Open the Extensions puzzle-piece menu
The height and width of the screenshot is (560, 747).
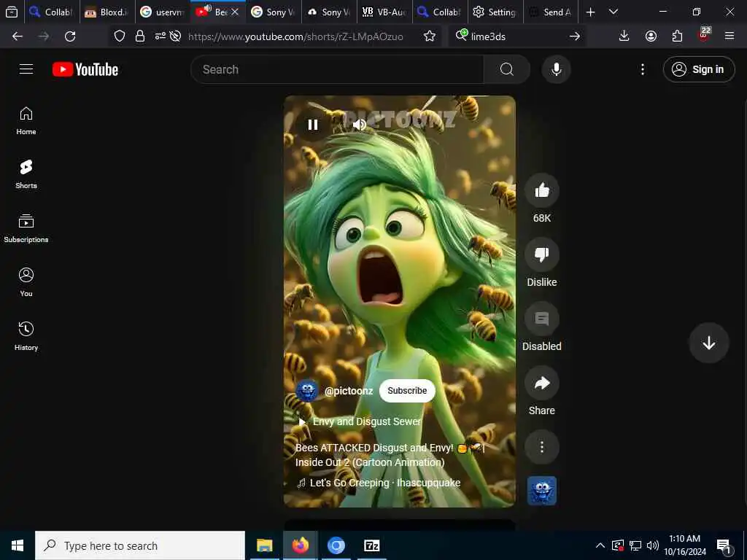coord(677,36)
